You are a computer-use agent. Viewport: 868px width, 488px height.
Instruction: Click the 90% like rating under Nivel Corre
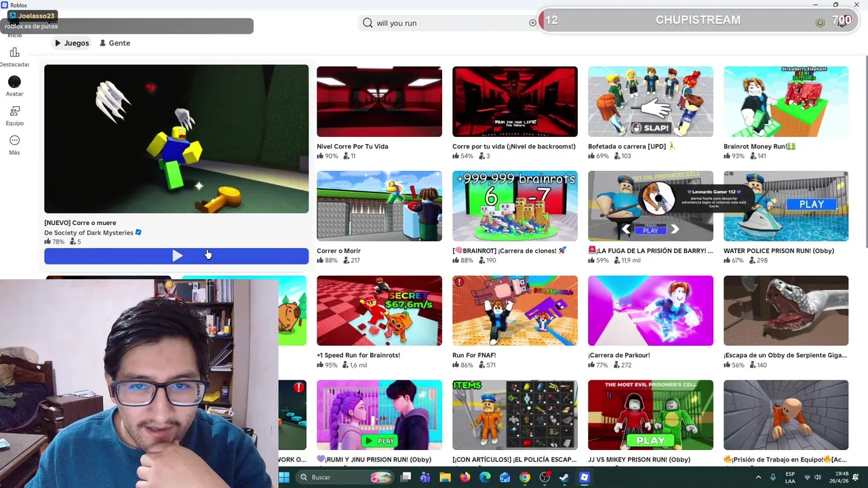click(x=327, y=156)
